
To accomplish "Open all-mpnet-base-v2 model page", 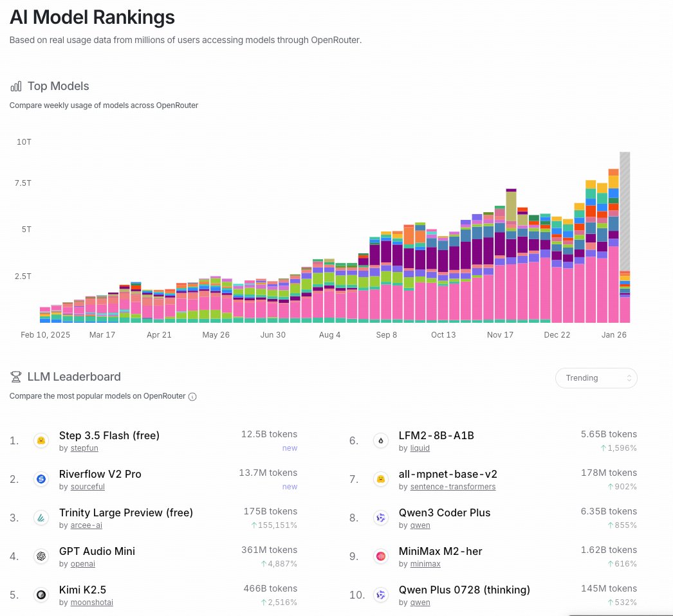I will [448, 474].
